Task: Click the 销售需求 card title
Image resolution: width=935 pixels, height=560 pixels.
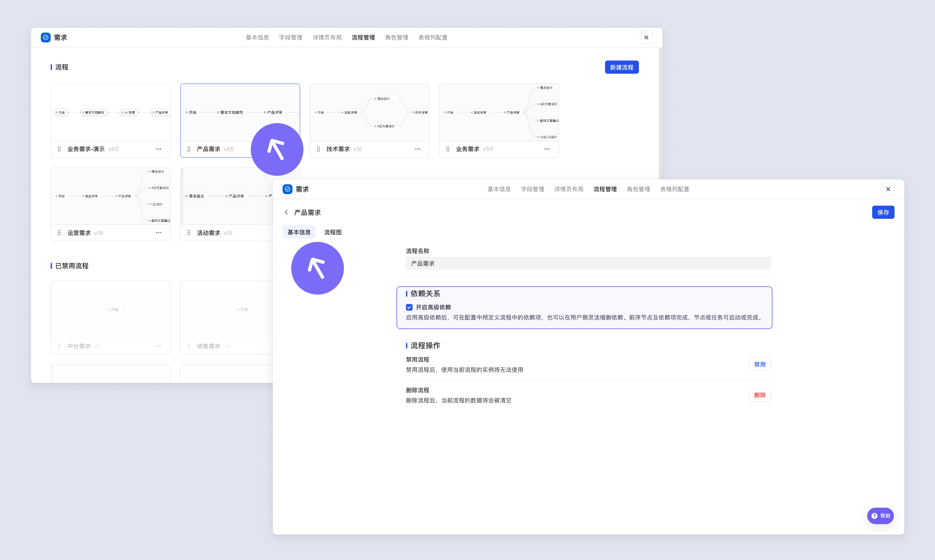Action: click(x=209, y=346)
